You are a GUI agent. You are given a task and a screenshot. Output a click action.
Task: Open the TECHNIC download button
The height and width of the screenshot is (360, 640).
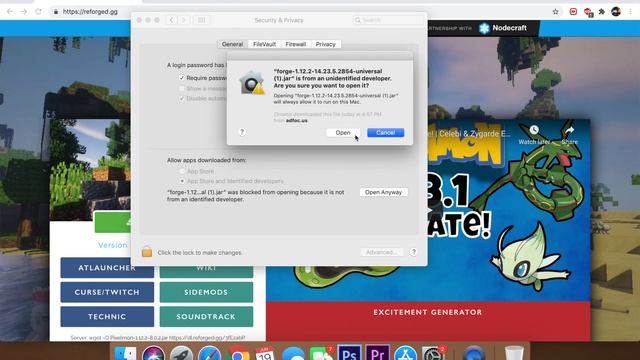click(x=107, y=317)
